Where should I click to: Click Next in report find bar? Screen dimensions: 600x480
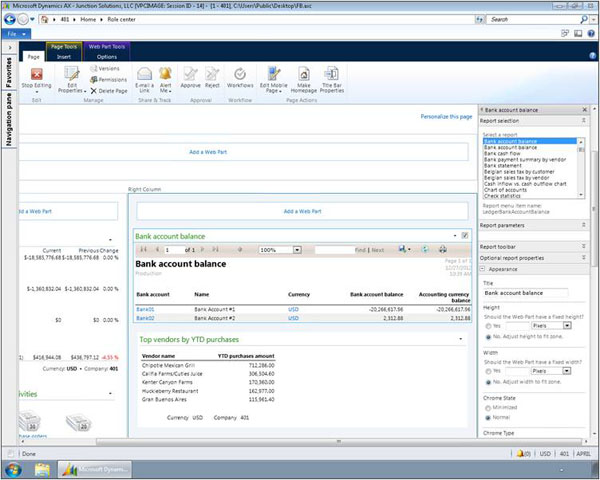click(x=378, y=250)
